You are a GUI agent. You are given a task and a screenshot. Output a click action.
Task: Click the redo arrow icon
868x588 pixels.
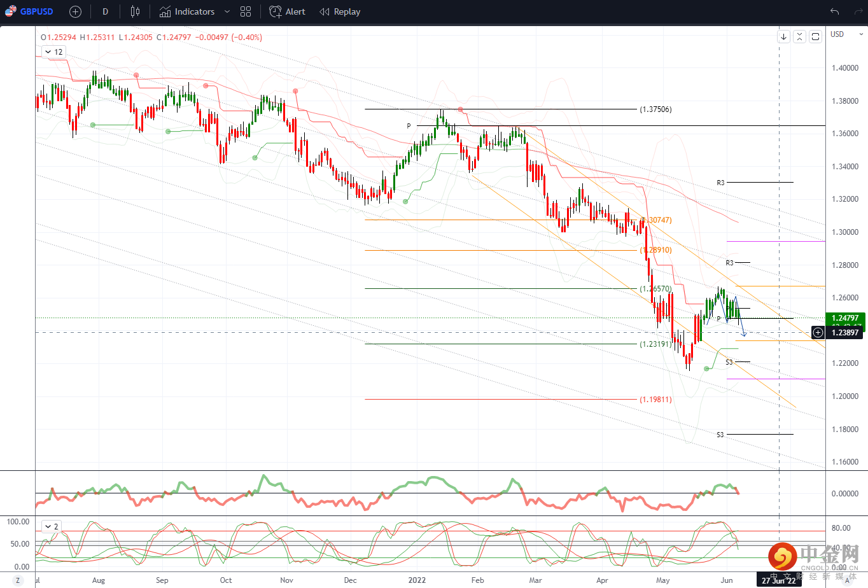click(x=858, y=11)
